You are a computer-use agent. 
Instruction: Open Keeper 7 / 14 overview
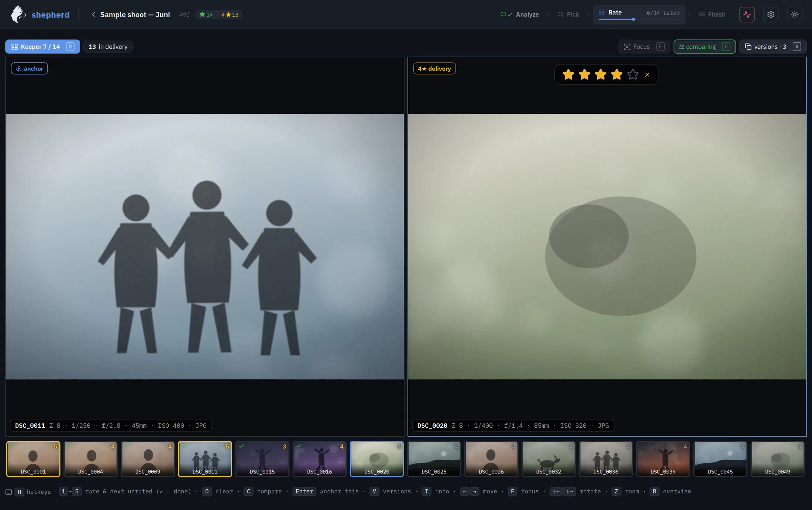pyautogui.click(x=42, y=46)
